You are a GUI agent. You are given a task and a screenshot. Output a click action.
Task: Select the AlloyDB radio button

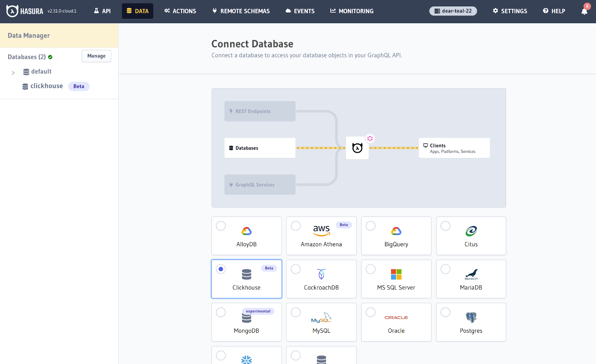221,226
